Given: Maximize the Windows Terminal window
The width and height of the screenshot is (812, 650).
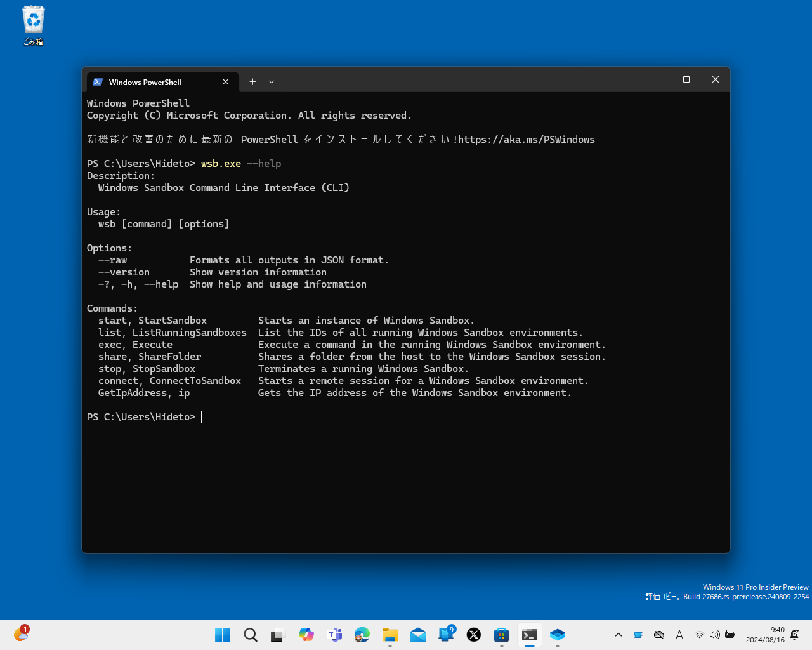Looking at the screenshot, I should point(686,79).
